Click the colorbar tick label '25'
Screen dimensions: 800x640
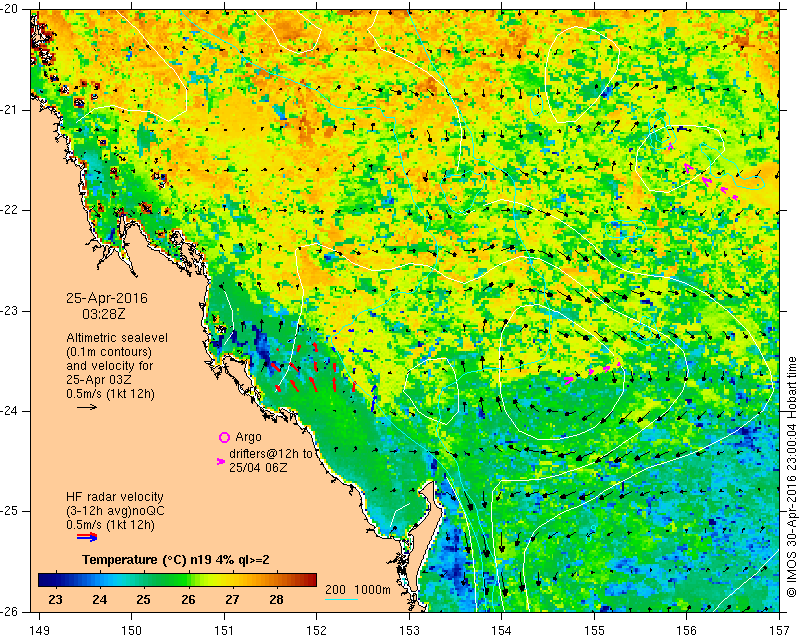coord(144,599)
